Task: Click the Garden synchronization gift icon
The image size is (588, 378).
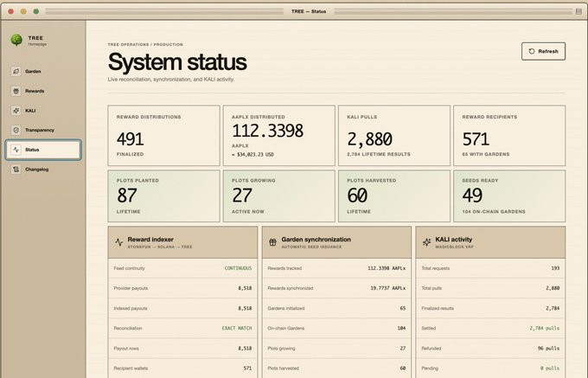Action: click(x=272, y=242)
